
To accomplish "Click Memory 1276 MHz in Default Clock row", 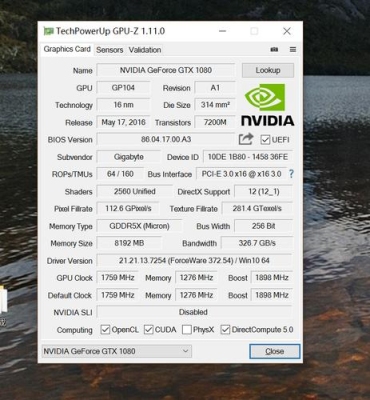I will (196, 295).
